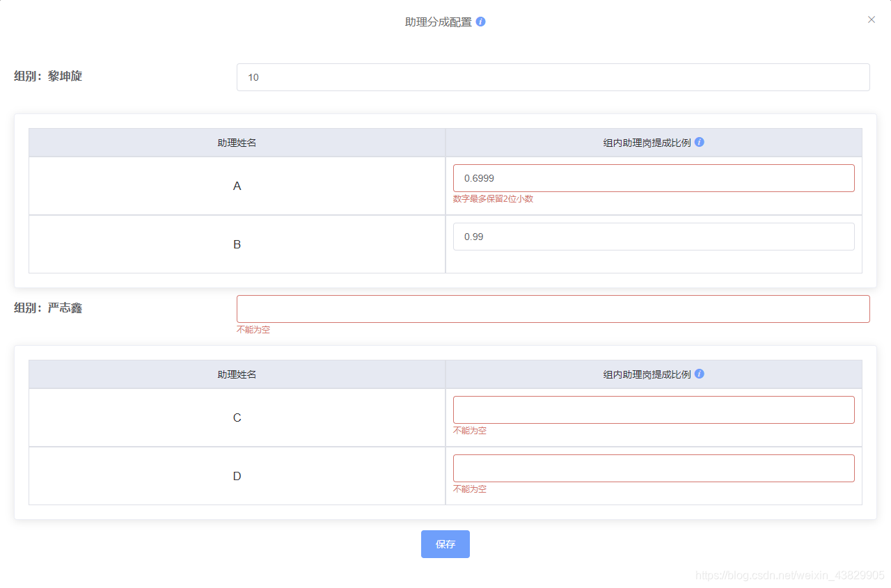Click the 助理姓名 header of the first table

tap(237, 142)
